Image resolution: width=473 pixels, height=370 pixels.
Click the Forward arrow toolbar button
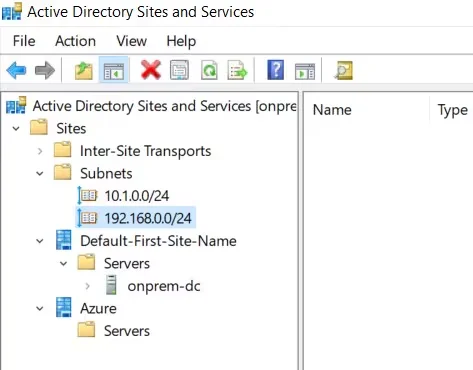pyautogui.click(x=45, y=70)
